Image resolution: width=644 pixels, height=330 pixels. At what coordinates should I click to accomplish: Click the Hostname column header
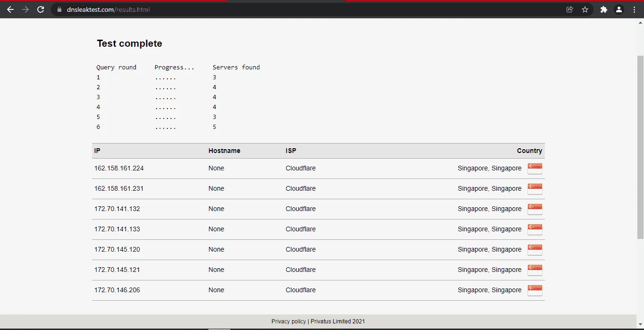[x=224, y=151]
